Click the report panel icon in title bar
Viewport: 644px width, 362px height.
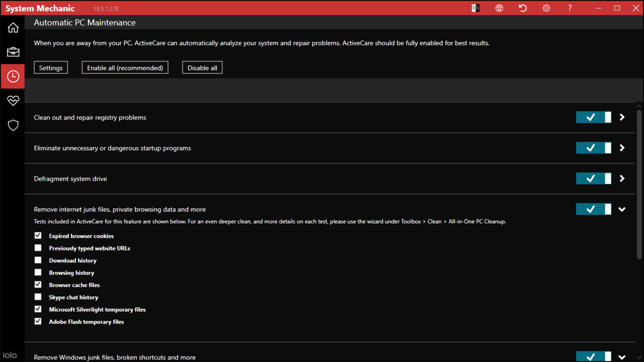(476, 8)
